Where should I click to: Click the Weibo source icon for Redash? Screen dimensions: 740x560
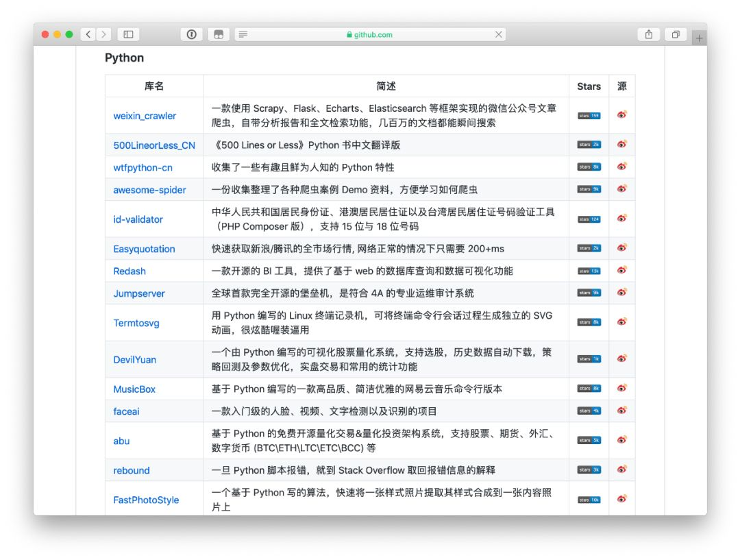622,270
